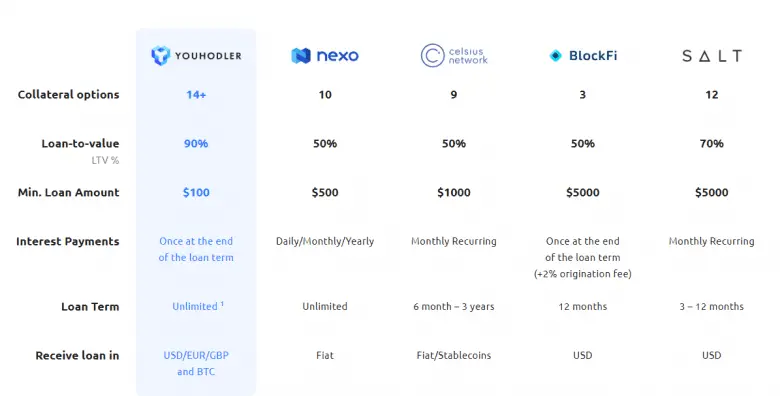Select BlockFi's +2% origination fee note
Image resolution: width=780 pixels, height=396 pixels.
(583, 274)
